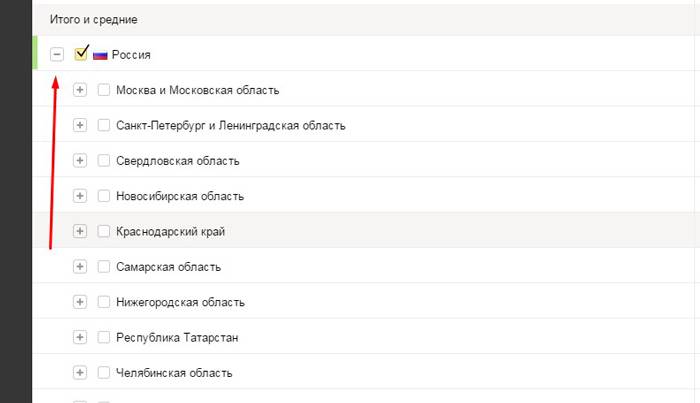Uncheck the Россия checkbox
This screenshot has height=403, width=700.
(81, 54)
